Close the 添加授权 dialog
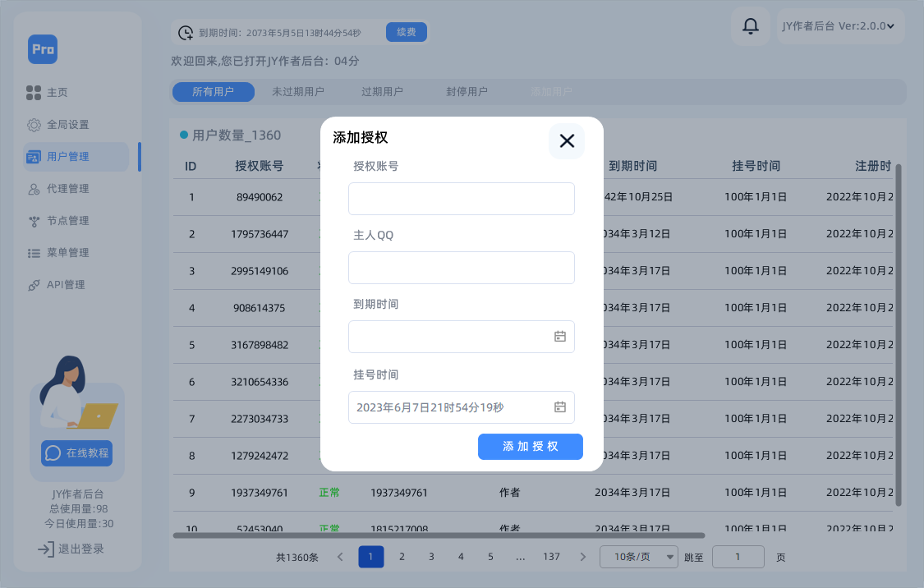Screen dimensions: 924x588 click(x=566, y=141)
